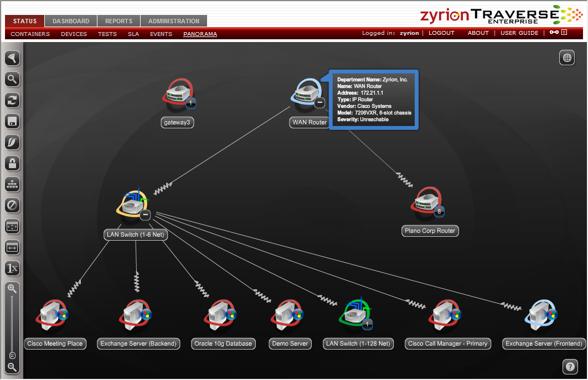Toggle the padlock lock layout button
The height and width of the screenshot is (380, 588).
click(x=12, y=163)
